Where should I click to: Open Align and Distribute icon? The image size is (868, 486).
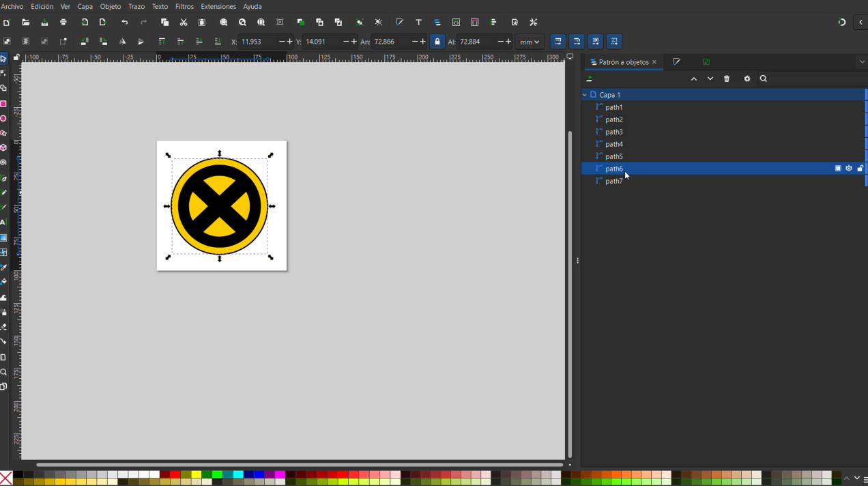click(494, 23)
